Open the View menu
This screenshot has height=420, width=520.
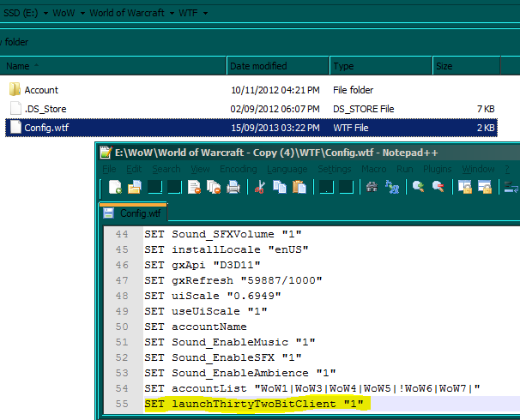coord(200,169)
